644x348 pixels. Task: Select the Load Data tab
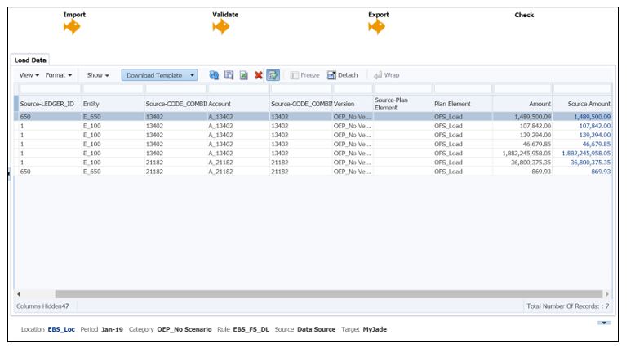[29, 59]
